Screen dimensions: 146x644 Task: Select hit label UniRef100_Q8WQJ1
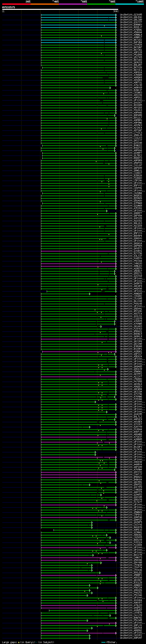pos(131,170)
